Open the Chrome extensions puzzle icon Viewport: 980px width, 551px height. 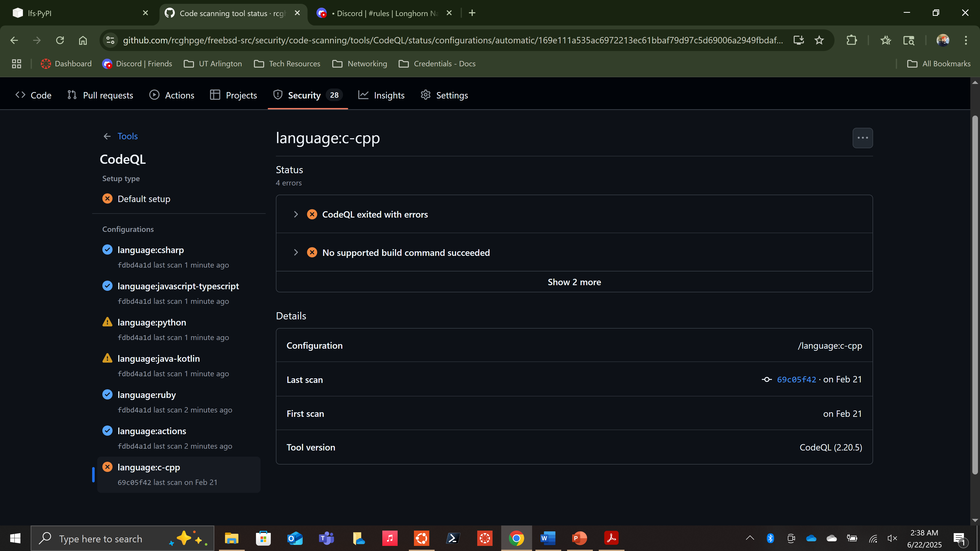pos(851,40)
